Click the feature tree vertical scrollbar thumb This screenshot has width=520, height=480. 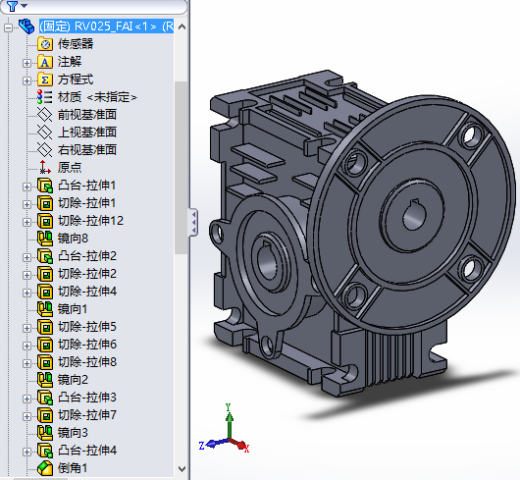tap(181, 168)
